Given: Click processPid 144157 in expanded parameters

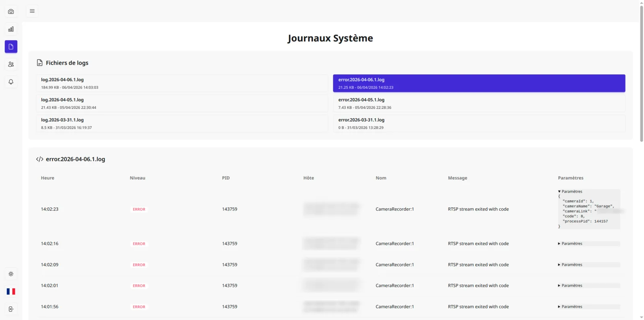Looking at the screenshot, I should [x=585, y=222].
